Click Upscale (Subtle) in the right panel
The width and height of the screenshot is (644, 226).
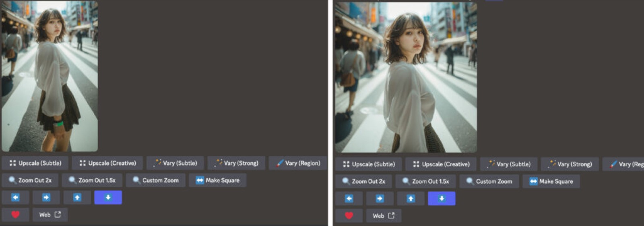tap(369, 164)
